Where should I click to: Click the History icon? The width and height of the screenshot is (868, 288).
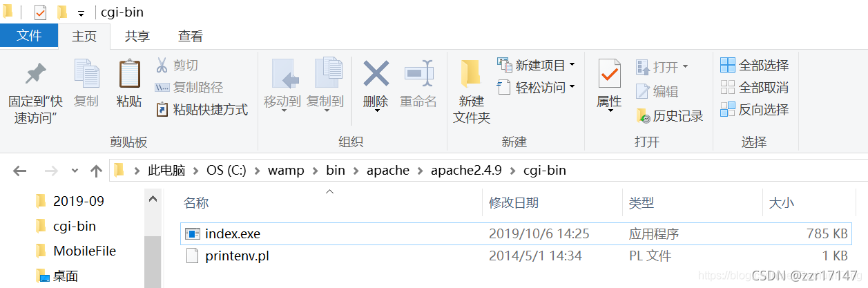[643, 116]
